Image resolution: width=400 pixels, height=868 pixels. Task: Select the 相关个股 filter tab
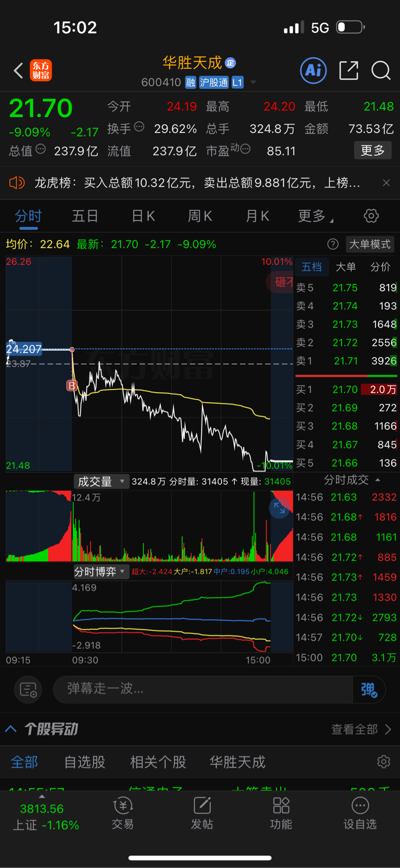click(x=158, y=762)
